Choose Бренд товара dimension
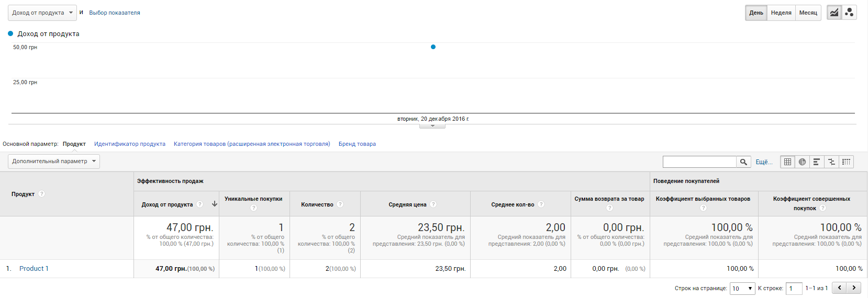The height and width of the screenshot is (298, 868). (x=357, y=144)
